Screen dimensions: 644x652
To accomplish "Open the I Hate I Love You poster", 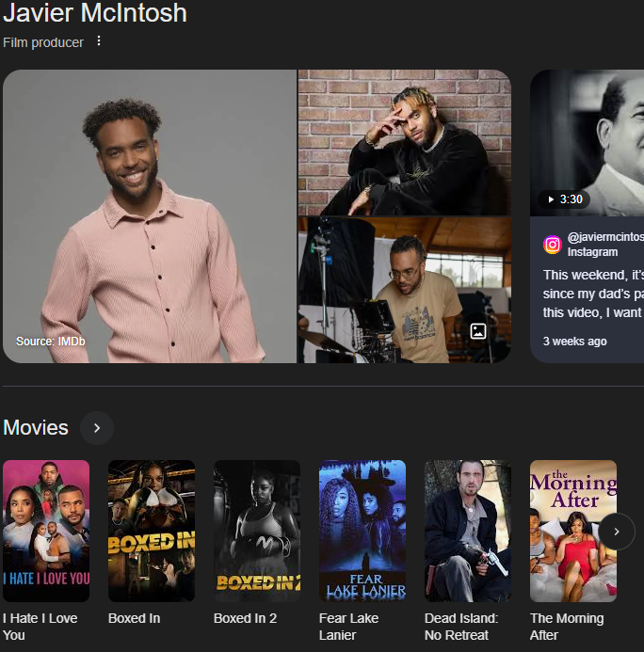I will 46,531.
